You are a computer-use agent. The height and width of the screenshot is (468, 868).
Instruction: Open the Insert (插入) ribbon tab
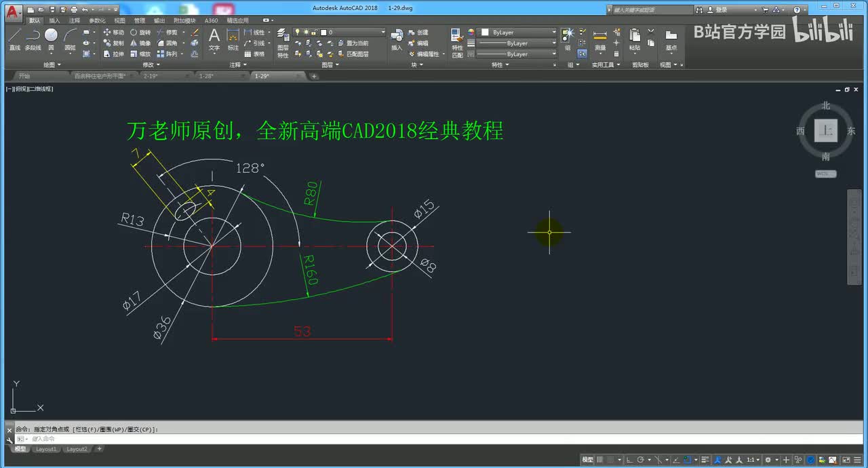pyautogui.click(x=54, y=20)
